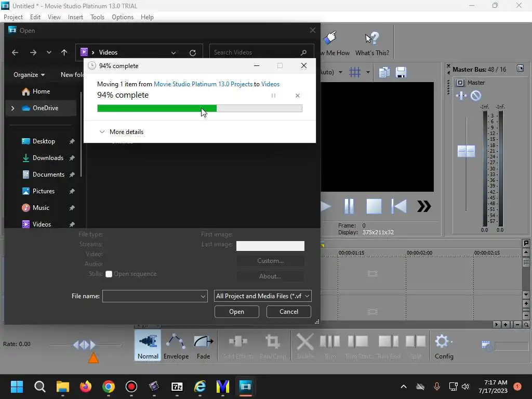Go to start of project
Screen dimensions: 532x399
[399, 206]
